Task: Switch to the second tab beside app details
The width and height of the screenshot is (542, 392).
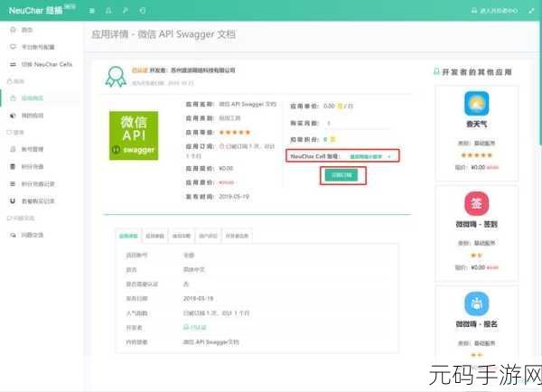Action: [x=154, y=236]
